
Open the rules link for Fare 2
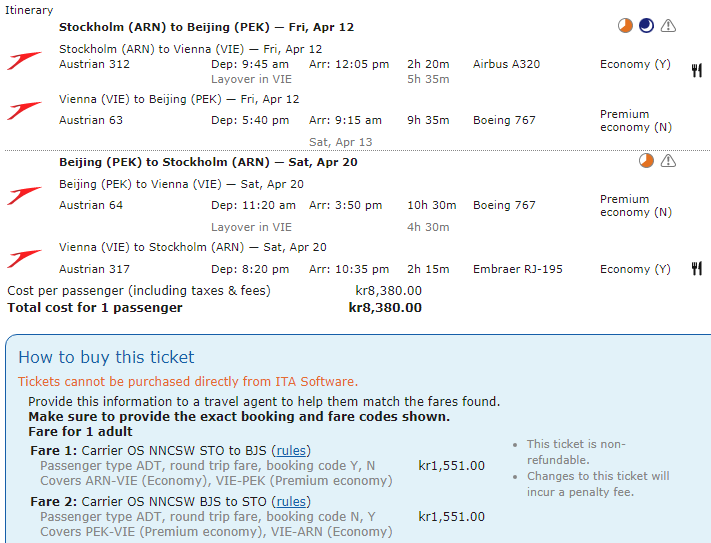pos(291,501)
